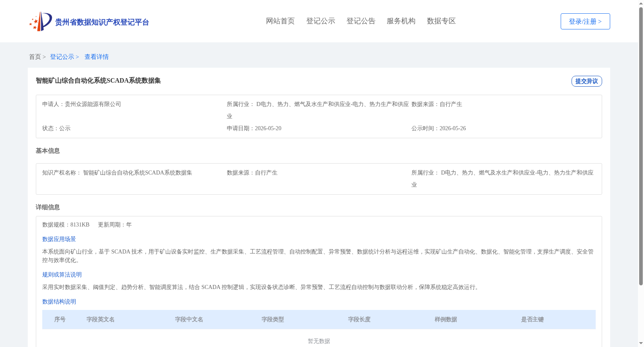Click the 数据结构说明 heading
Image resolution: width=644 pixels, height=347 pixels.
pos(59,301)
